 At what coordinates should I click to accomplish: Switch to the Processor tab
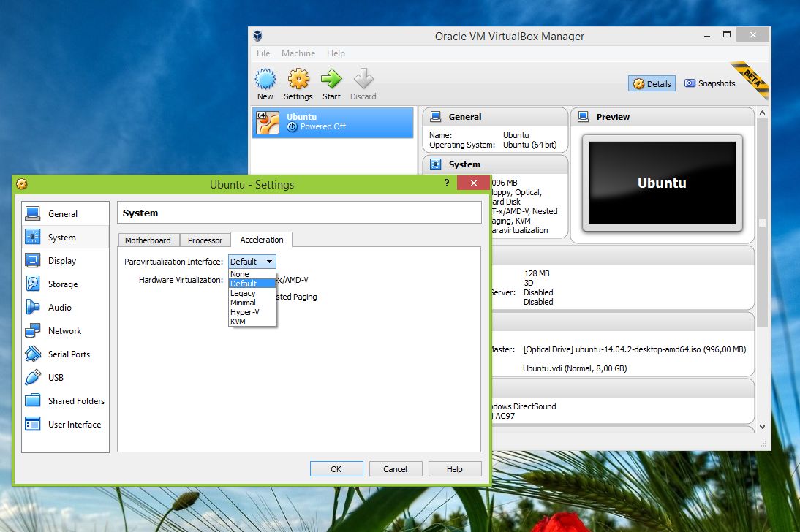tap(205, 240)
